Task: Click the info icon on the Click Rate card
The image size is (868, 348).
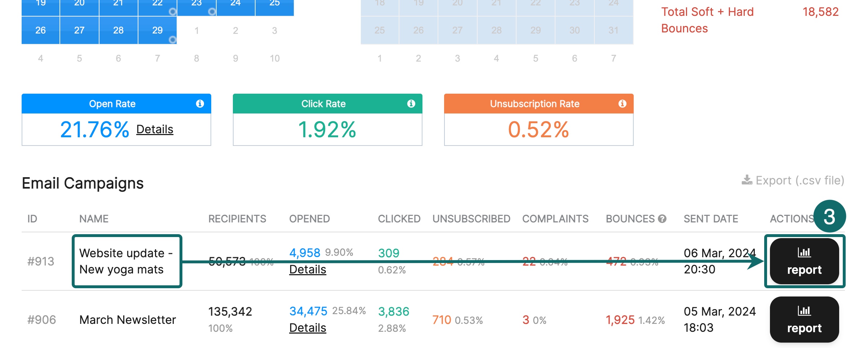Action: [411, 104]
